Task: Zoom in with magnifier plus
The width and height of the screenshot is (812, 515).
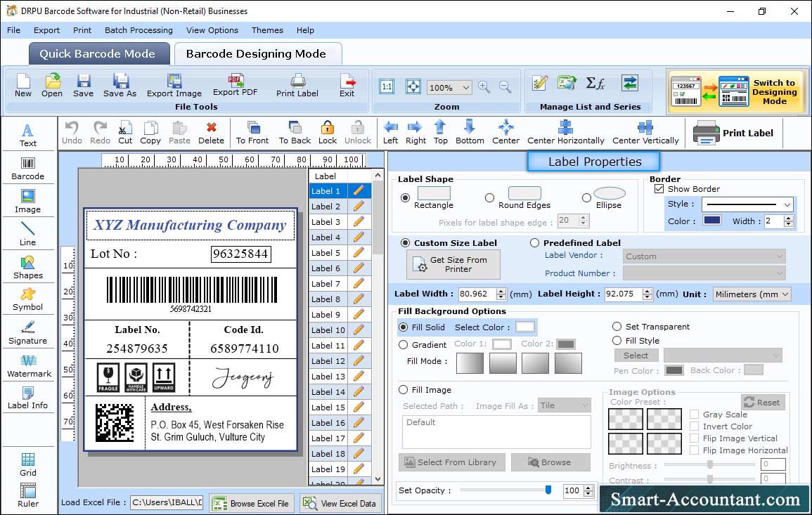Action: (484, 86)
